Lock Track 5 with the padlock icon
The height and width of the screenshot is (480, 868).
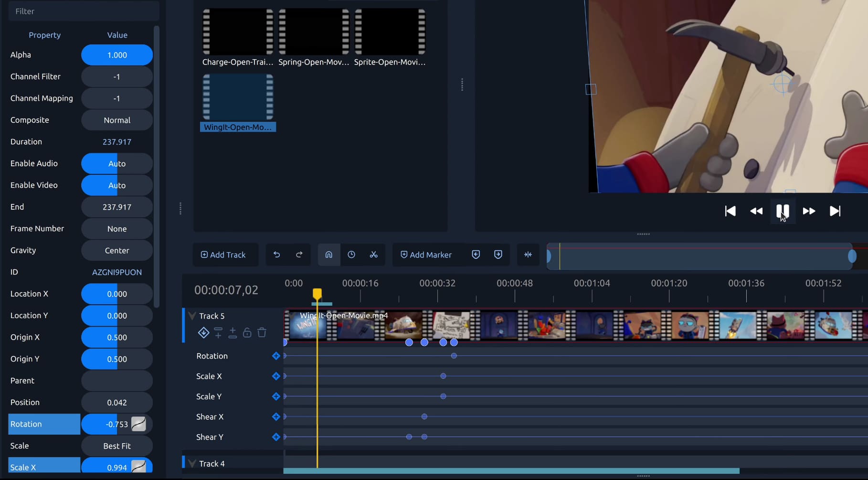coord(247,332)
